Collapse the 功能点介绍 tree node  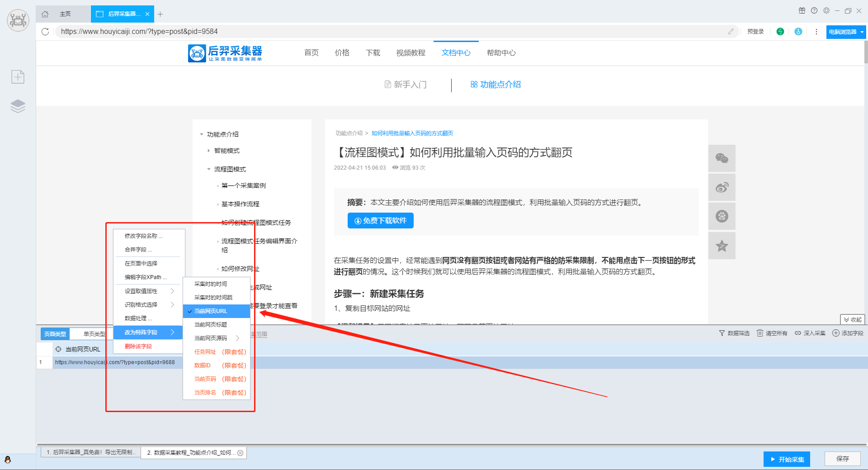[202, 134]
